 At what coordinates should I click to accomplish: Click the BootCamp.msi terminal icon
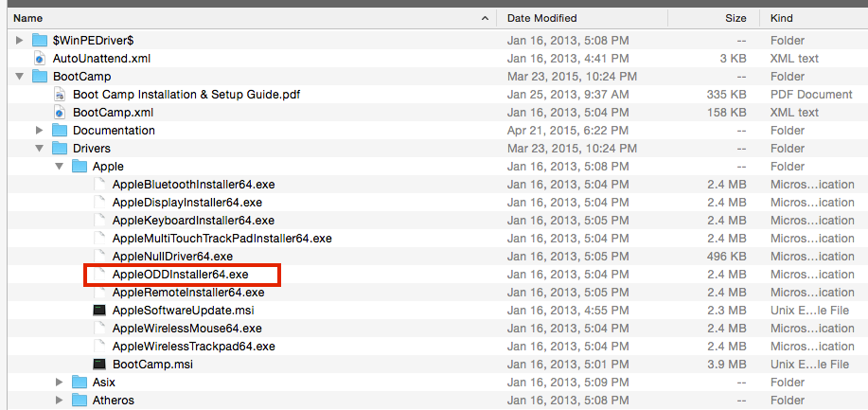(x=99, y=364)
